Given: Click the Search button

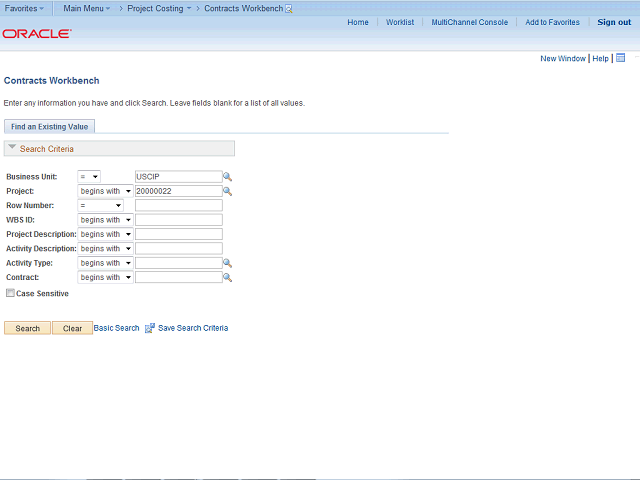Looking at the screenshot, I should coord(27,328).
